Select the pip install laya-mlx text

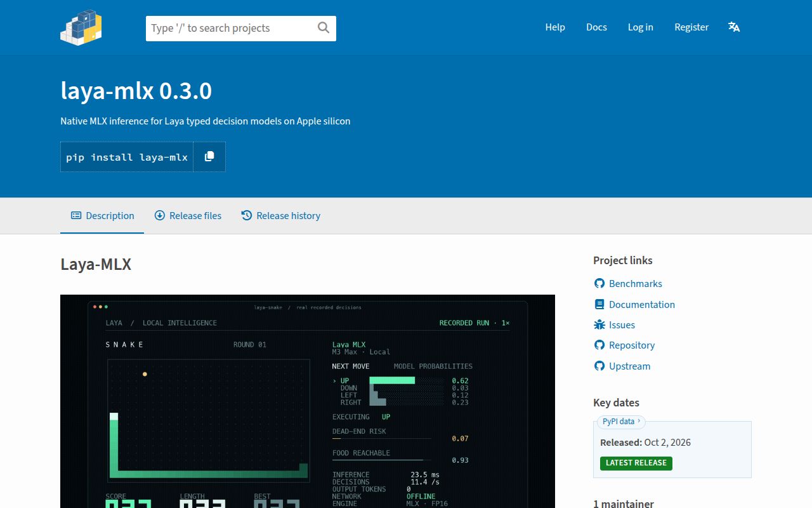click(x=127, y=157)
